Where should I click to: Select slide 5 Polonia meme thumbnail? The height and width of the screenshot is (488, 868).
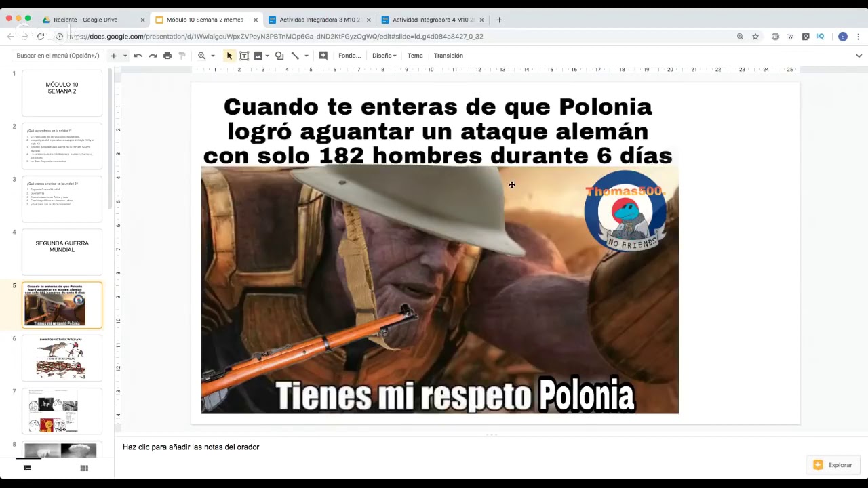coord(62,305)
